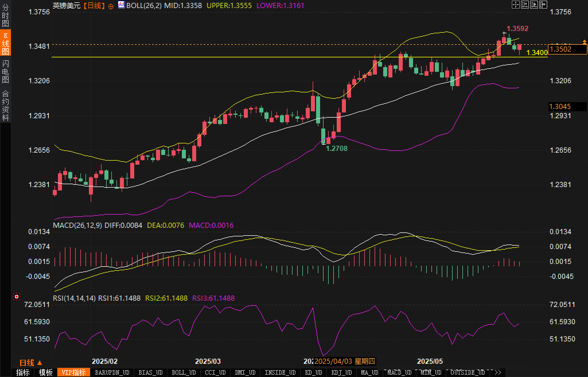The height and width of the screenshot is (377, 588).
Task: Open the 日线 period selector
Action: click(31, 363)
